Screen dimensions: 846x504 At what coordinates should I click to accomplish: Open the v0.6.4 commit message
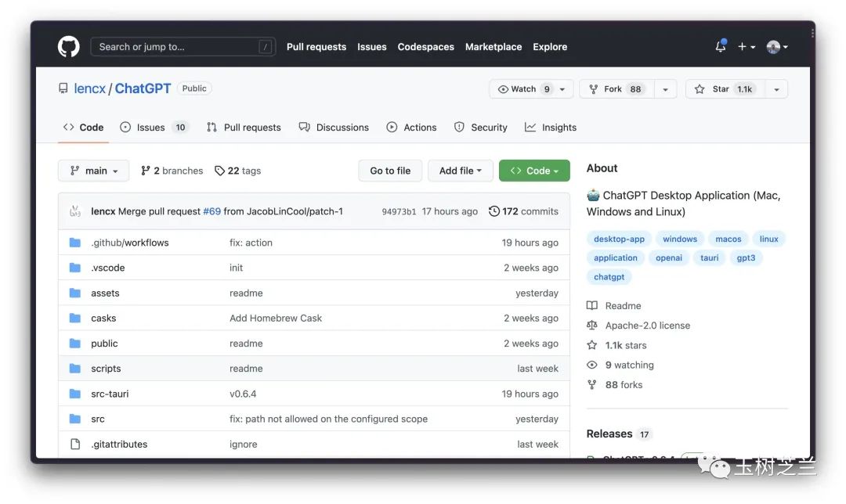coord(243,394)
